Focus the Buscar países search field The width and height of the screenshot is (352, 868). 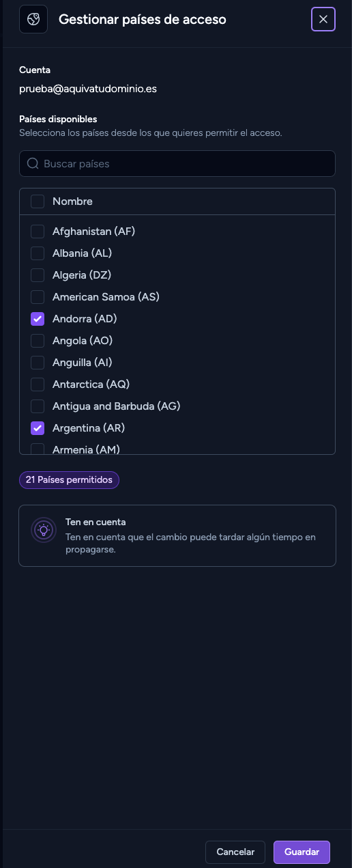click(177, 164)
